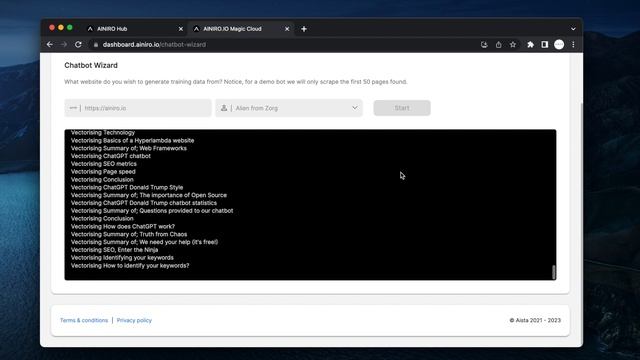Image resolution: width=640 pixels, height=360 pixels.
Task: Click 'Vectorising ChatGPT Donald Trump Style' line
Action: click(x=127, y=187)
